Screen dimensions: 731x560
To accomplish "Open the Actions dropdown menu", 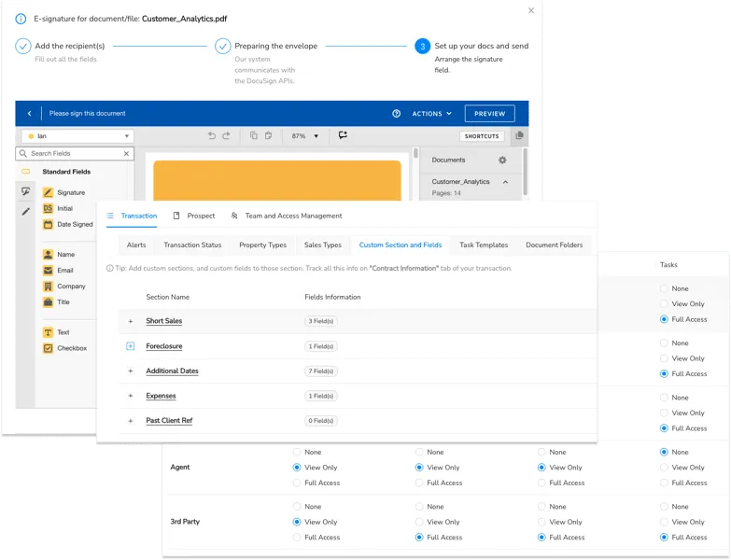I will point(431,113).
